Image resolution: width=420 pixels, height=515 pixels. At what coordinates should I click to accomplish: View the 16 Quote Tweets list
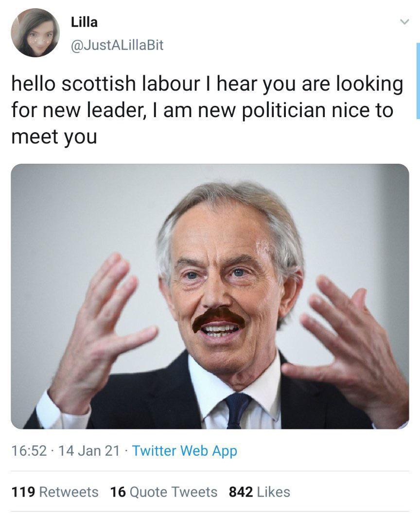point(164,492)
